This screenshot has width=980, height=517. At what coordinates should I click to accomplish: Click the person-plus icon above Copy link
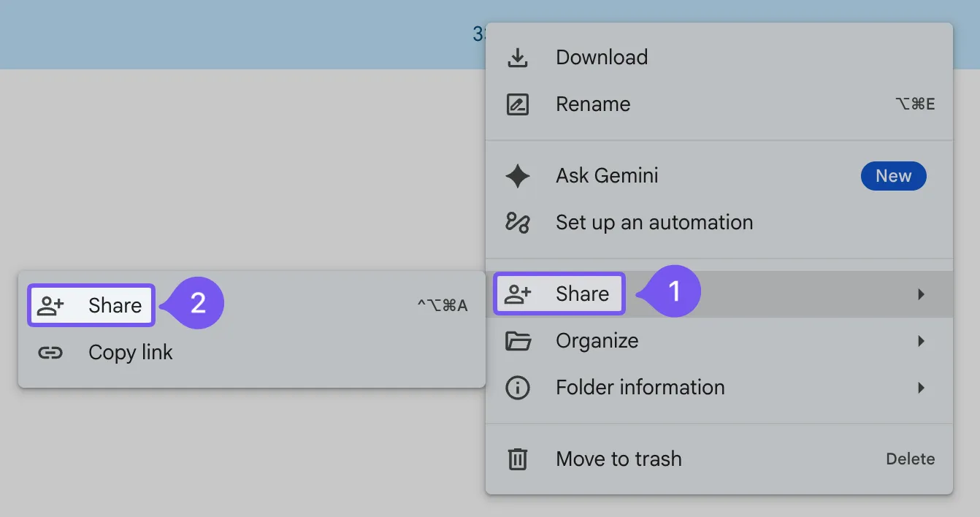click(x=50, y=305)
